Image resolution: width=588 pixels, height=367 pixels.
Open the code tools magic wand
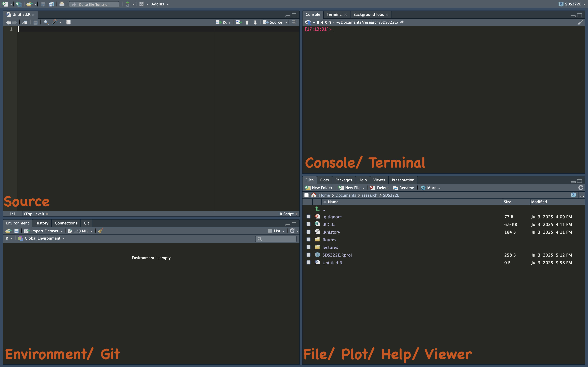pyautogui.click(x=55, y=22)
